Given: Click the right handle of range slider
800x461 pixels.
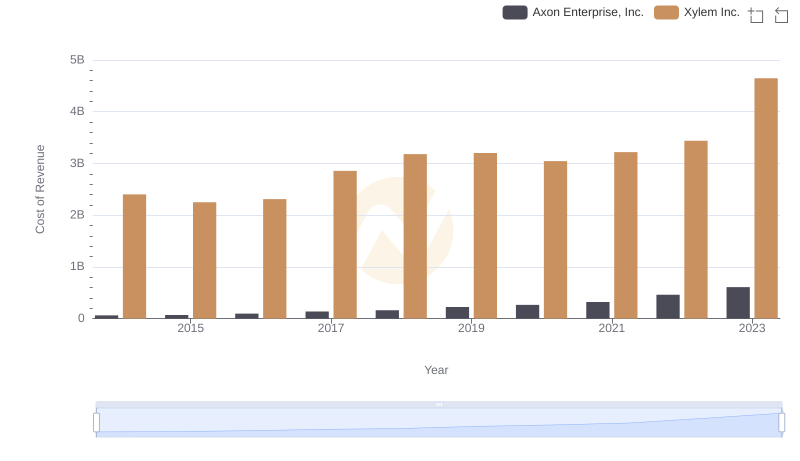Looking at the screenshot, I should pos(781,422).
